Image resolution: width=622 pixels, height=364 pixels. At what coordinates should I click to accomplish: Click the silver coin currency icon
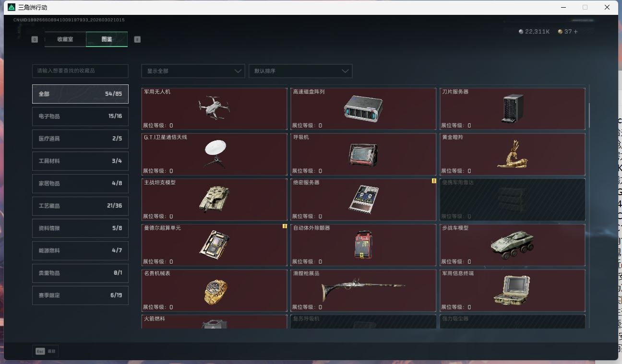pyautogui.click(x=521, y=32)
